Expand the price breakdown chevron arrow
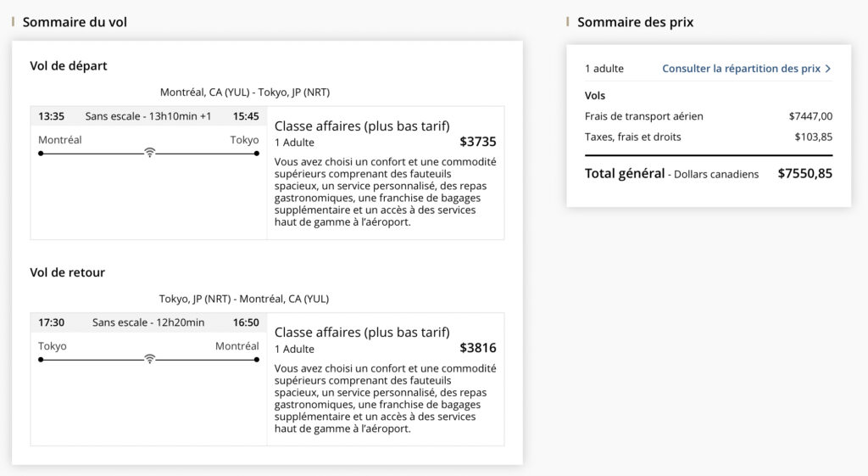 pos(828,69)
